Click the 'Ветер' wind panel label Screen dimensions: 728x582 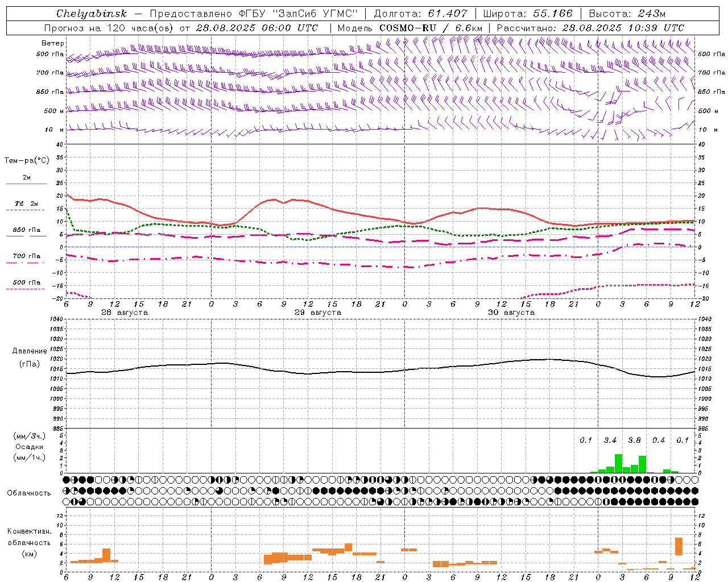click(x=53, y=43)
